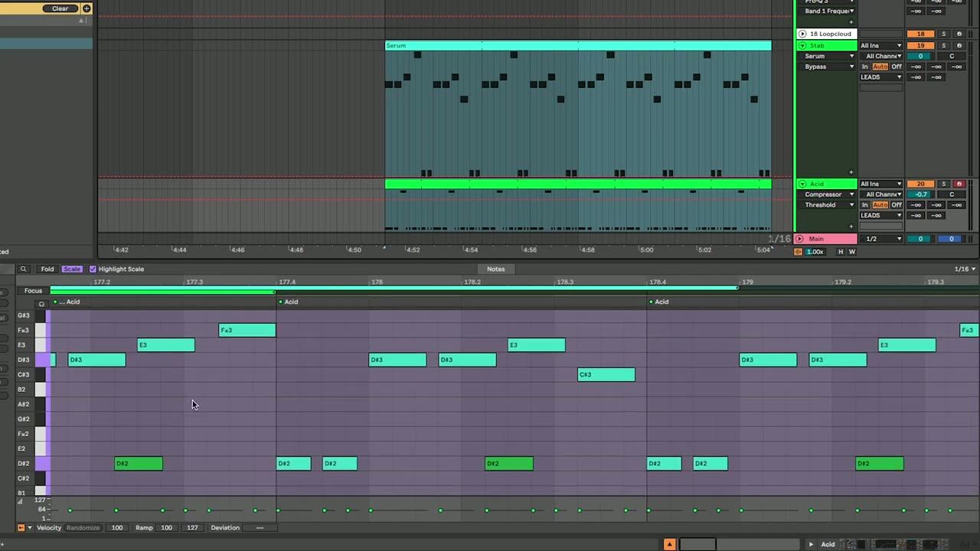Open Main output 1/2 dropdown

(x=881, y=239)
